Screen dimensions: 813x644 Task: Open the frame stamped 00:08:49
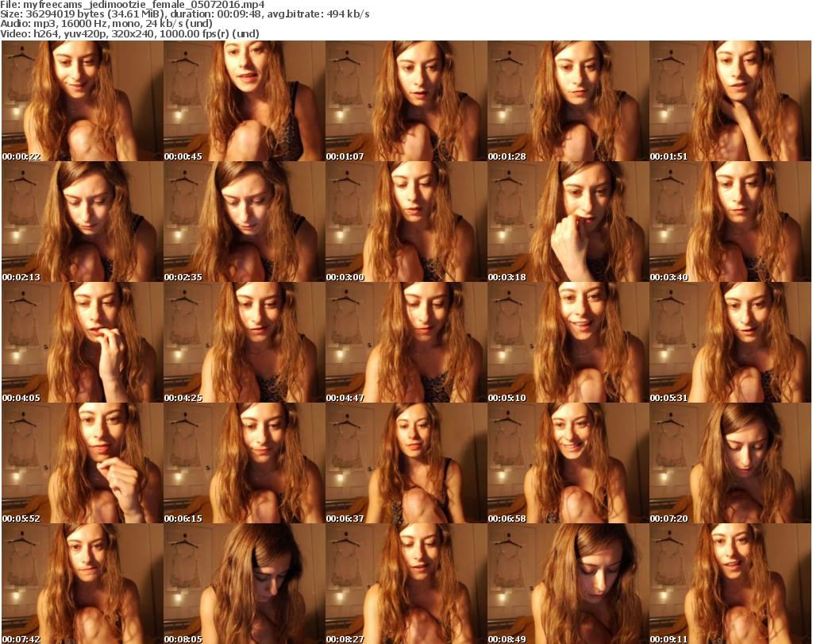tap(568, 584)
